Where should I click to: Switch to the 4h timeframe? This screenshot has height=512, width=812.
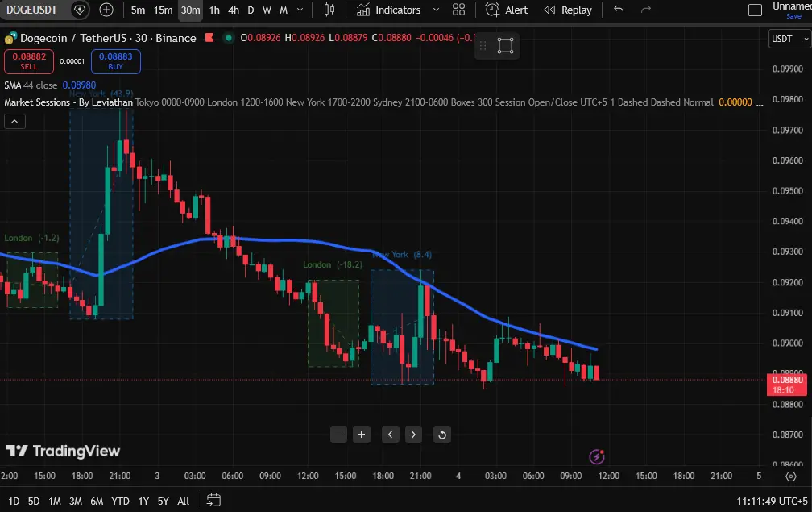point(234,10)
